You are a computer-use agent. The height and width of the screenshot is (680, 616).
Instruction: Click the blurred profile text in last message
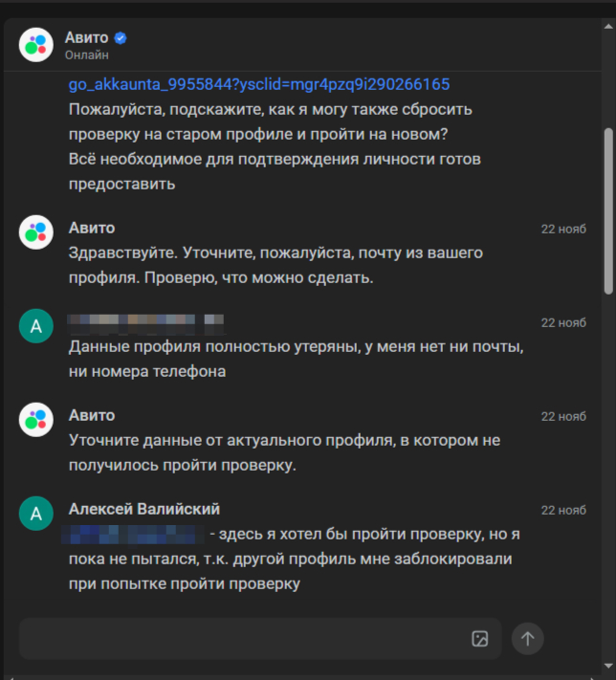pyautogui.click(x=134, y=534)
